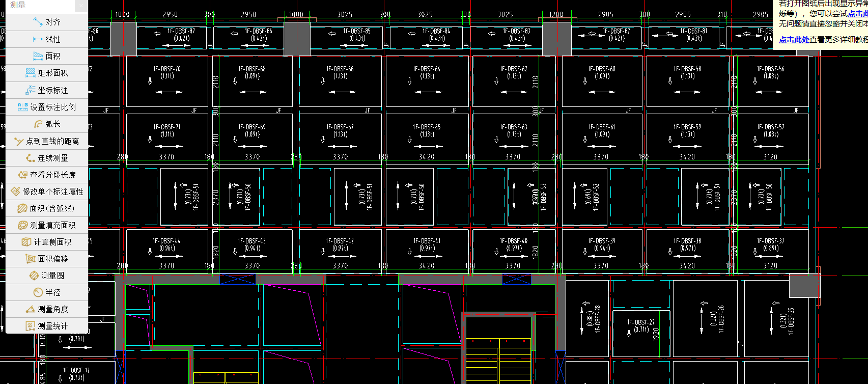Viewport: 868px width, 384px height.
Task: Click slab label 1F-DBSF-81
Action: [693, 31]
